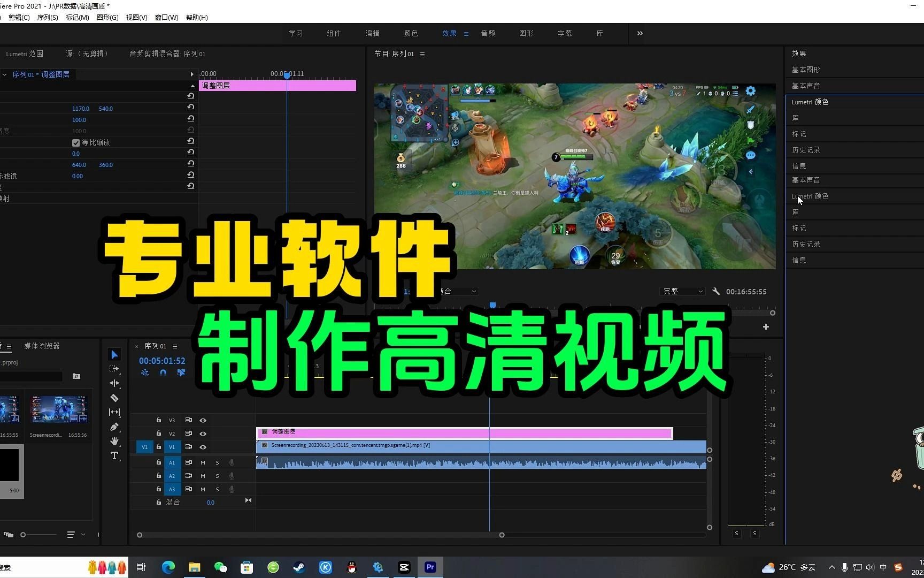Viewport: 924px width, 578px height.
Task: Collapse the 序列 01 * 调整图层 effect header
Action: (x=4, y=74)
